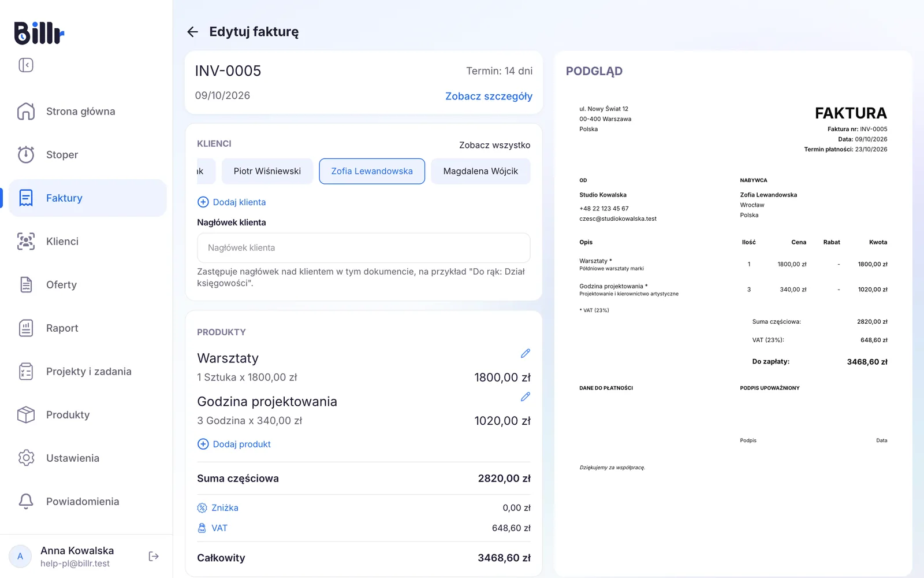Click the partially hidden client chip 'ık'
924x578 pixels.
(206, 171)
